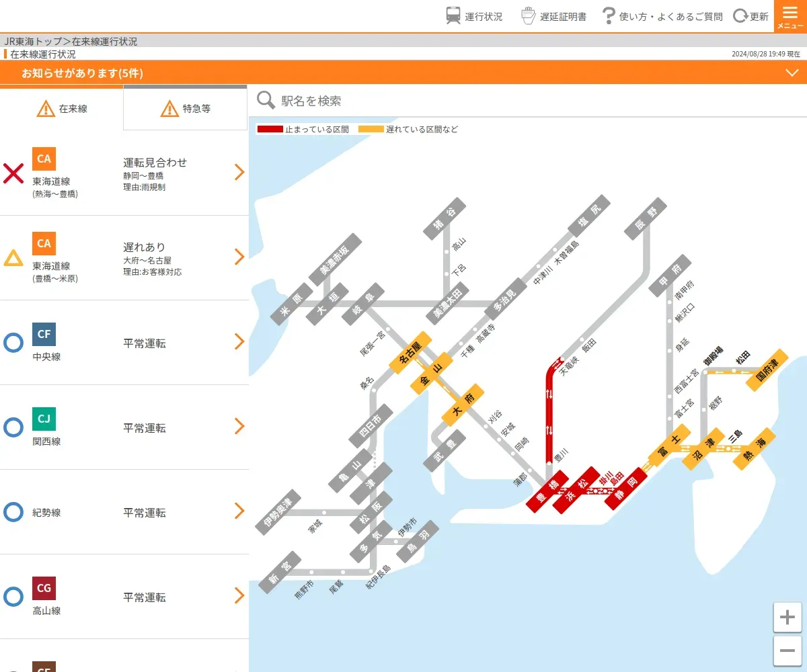Click the CJ 関西線 line badge
Image resolution: width=807 pixels, height=672 pixels.
(44, 419)
